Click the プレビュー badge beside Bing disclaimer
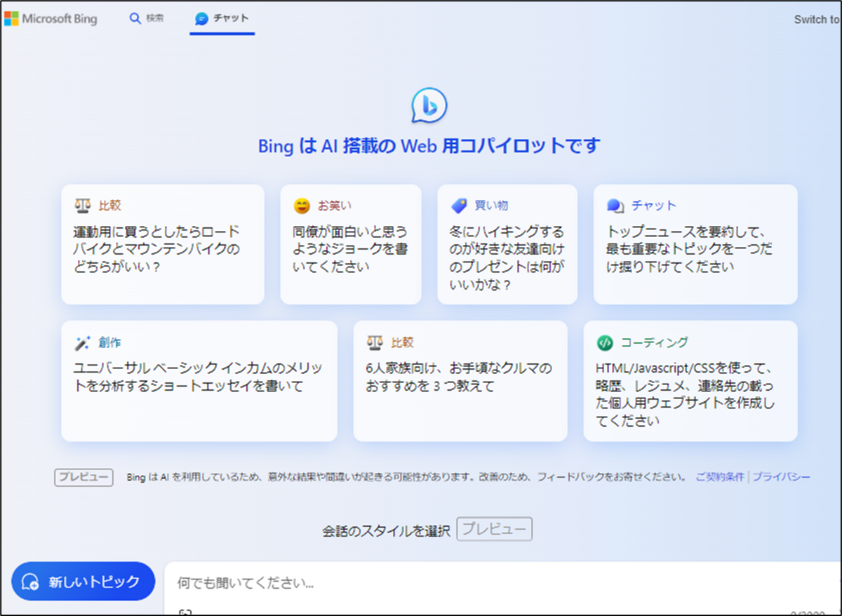Viewport: 842px width, 616px height. [83, 477]
